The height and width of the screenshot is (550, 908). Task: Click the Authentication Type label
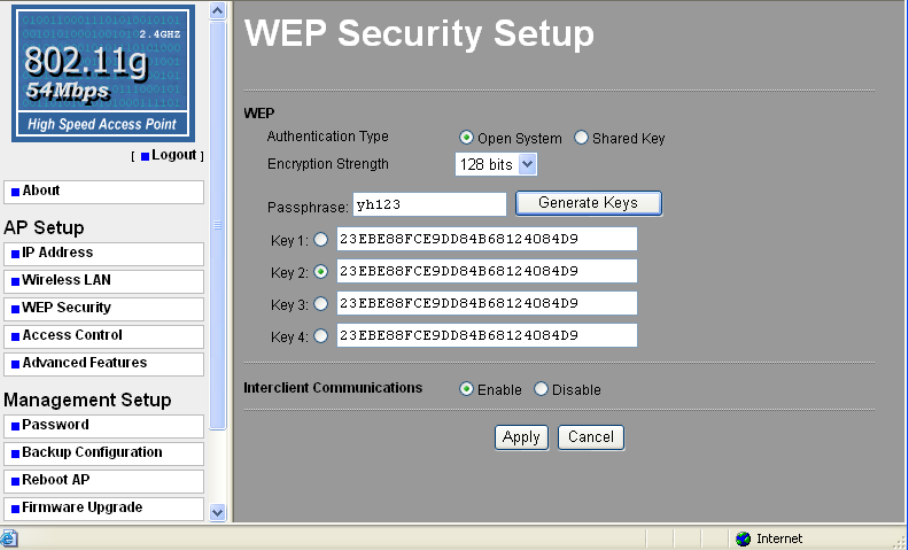pos(327,137)
